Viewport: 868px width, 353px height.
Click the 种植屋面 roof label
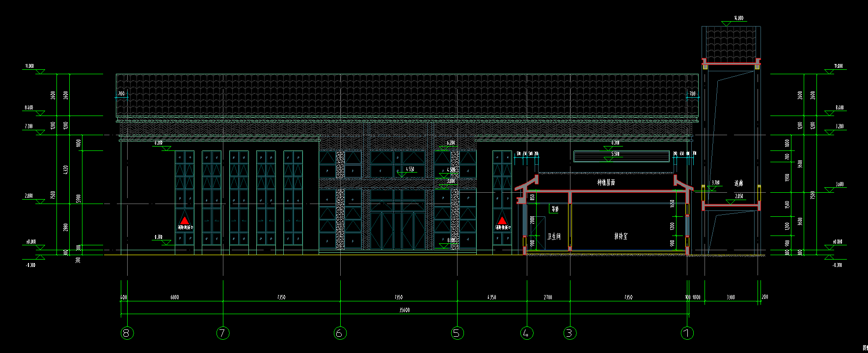[x=606, y=182]
